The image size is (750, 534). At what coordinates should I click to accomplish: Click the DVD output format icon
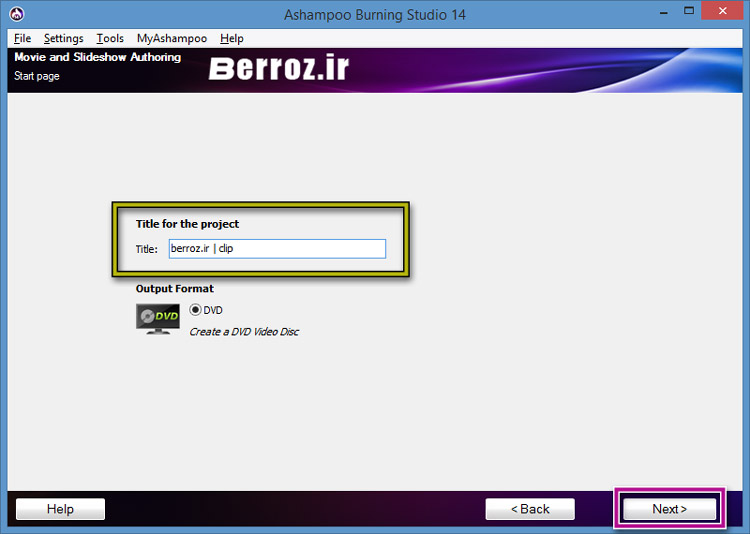point(158,318)
